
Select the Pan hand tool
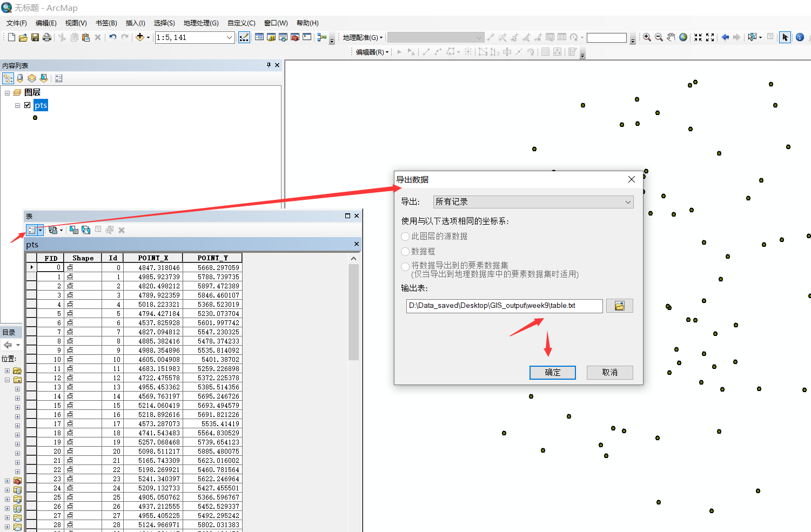tap(671, 37)
